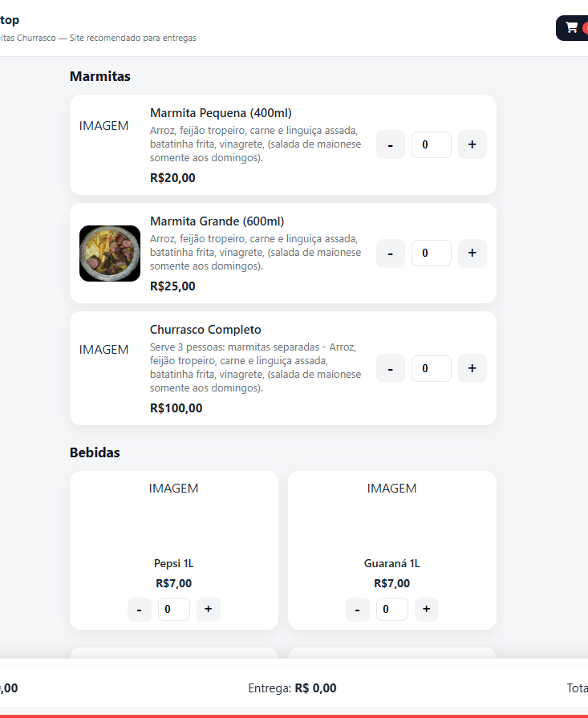This screenshot has height=718, width=588.
Task: Click the Guaraná 1L quantity box
Action: pyautogui.click(x=391, y=609)
